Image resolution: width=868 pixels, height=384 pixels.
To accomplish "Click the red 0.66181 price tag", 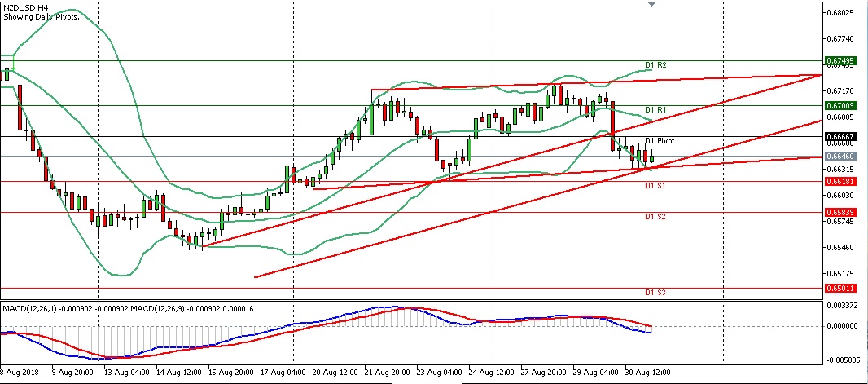I will point(840,181).
